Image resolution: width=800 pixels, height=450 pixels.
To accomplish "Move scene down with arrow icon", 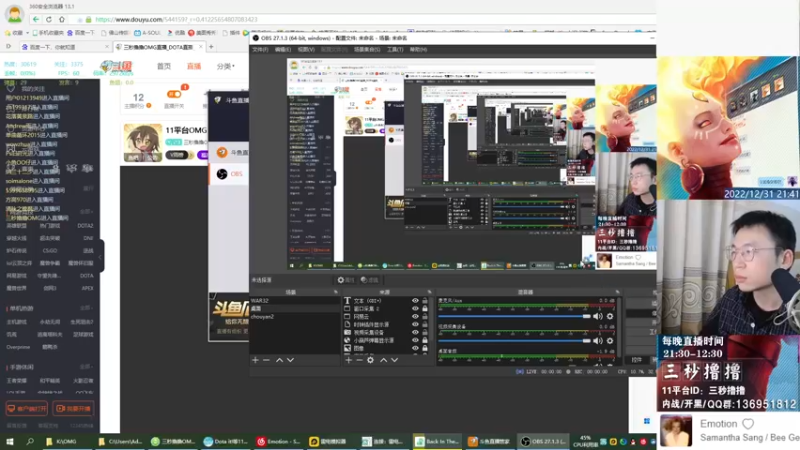I will point(290,360).
